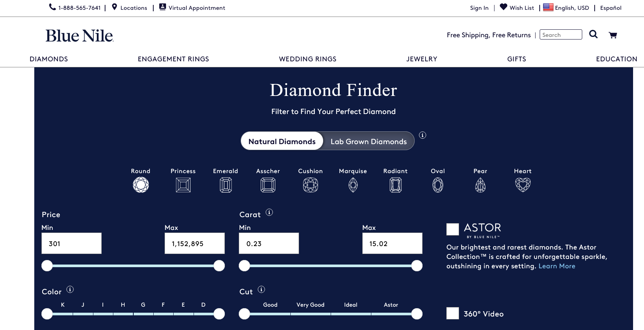Select the Heart shaped diamond icon

click(x=523, y=185)
